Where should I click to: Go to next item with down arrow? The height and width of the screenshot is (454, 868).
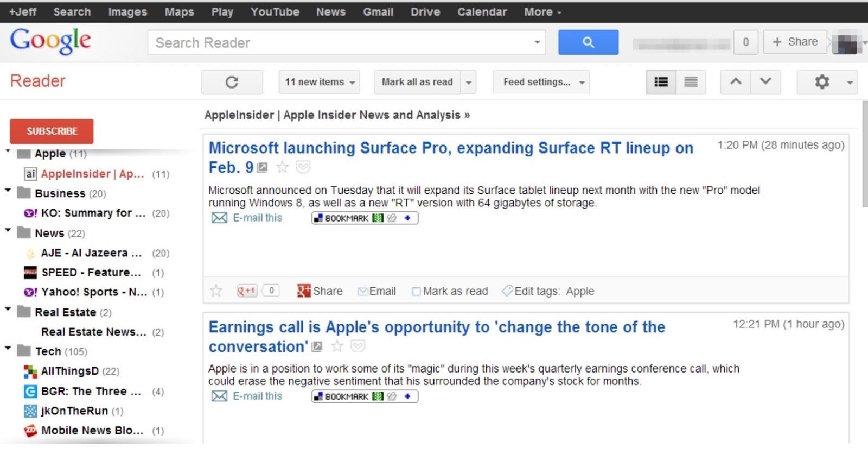(x=765, y=82)
